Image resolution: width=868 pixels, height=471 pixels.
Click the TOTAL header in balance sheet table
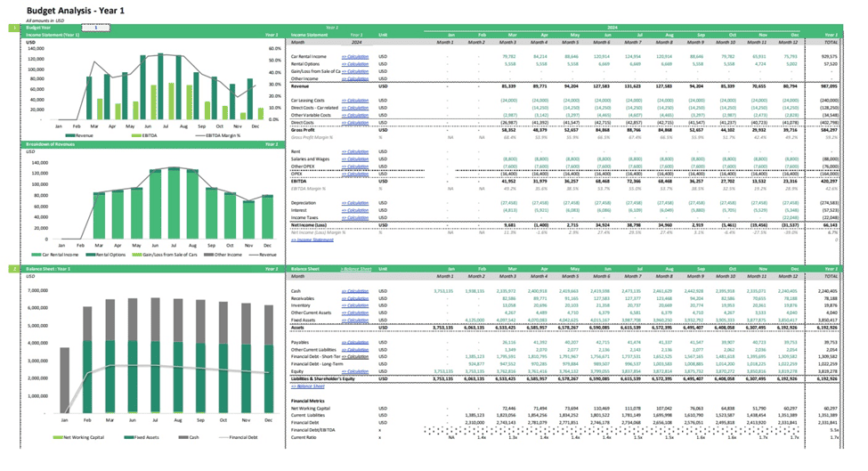point(831,276)
